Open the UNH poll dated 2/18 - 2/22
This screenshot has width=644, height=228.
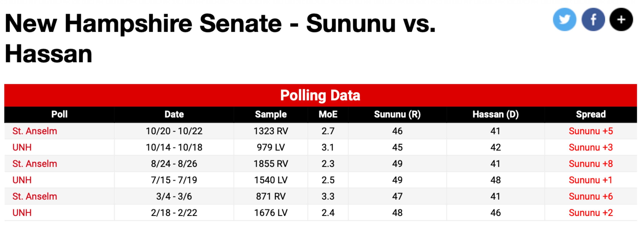point(22,213)
